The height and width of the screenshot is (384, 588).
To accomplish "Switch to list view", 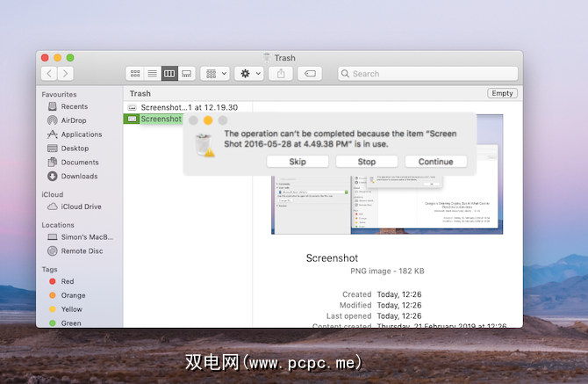I will click(152, 74).
